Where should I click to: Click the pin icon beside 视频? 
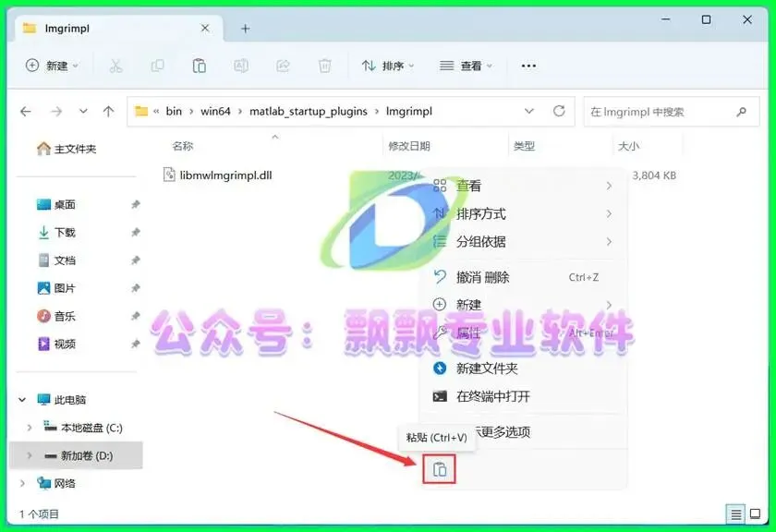point(135,344)
